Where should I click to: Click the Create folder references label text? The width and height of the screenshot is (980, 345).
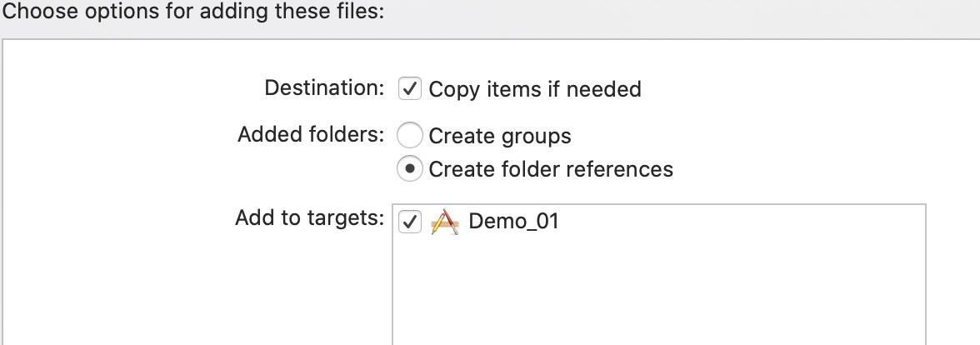[x=551, y=168]
